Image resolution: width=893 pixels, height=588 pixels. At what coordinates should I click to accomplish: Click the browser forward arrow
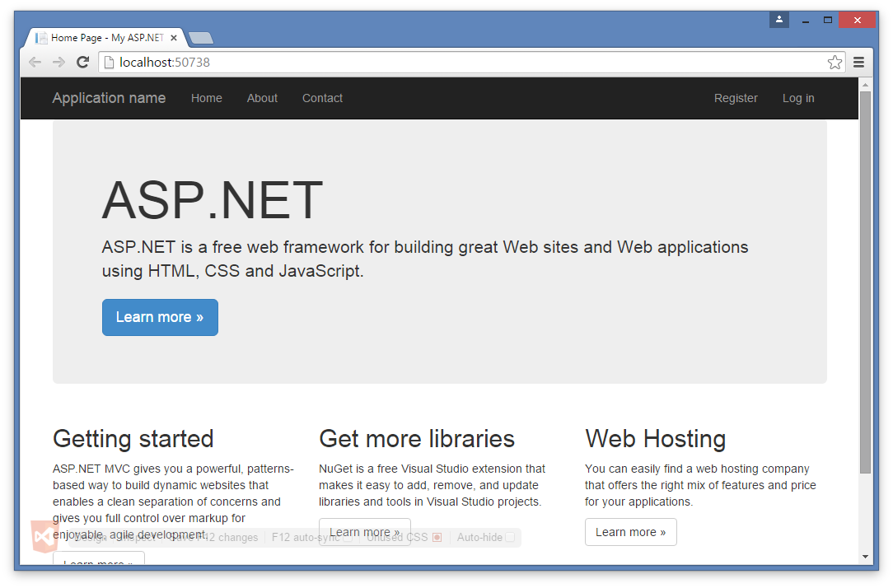point(58,62)
